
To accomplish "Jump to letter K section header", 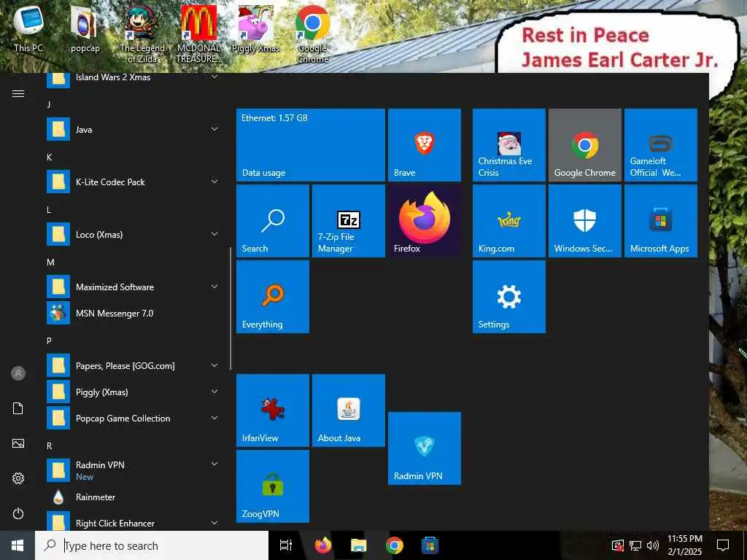I will (x=49, y=157).
